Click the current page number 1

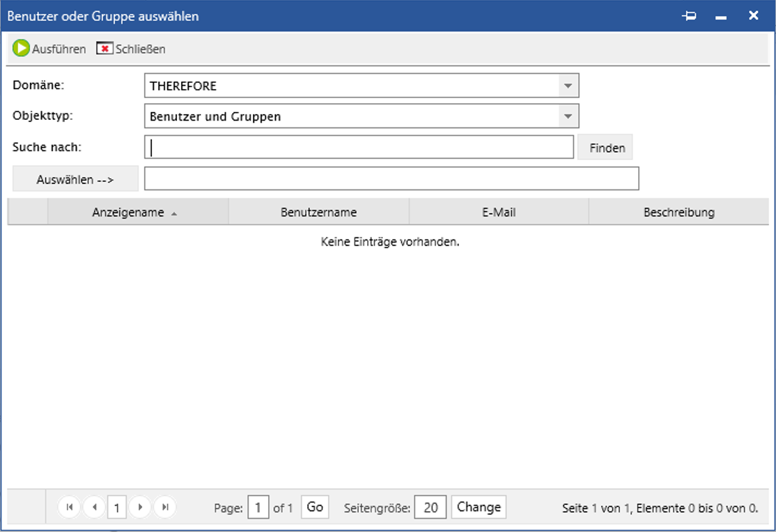point(117,507)
